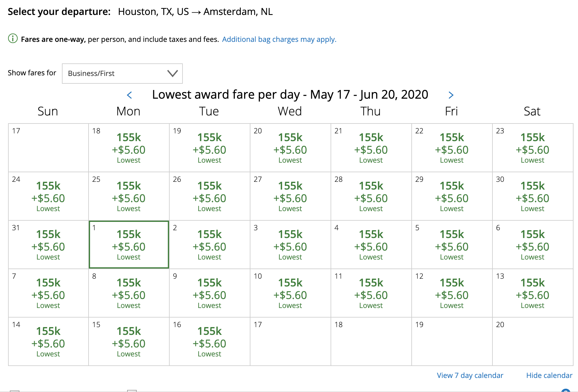
Task: Pick June 4 Thursday fare
Action: pos(371,245)
